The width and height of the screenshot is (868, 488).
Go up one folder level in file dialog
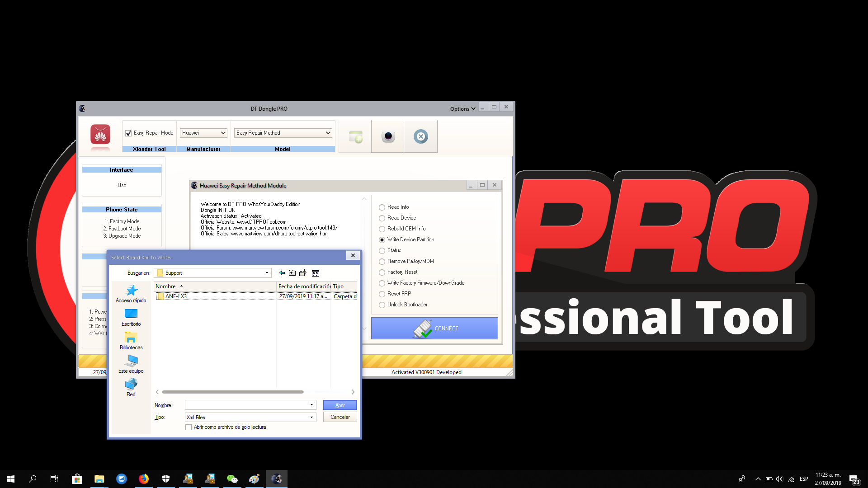click(x=292, y=273)
